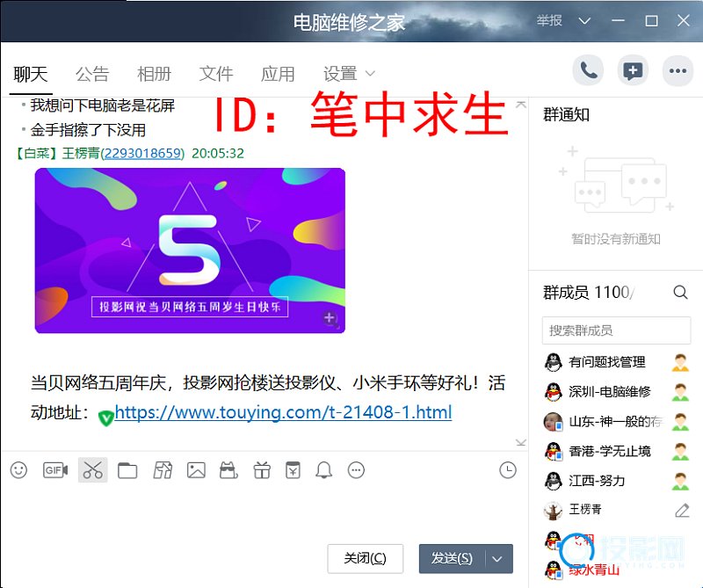
Task: Send a gift with gift box icon
Action: tap(262, 470)
